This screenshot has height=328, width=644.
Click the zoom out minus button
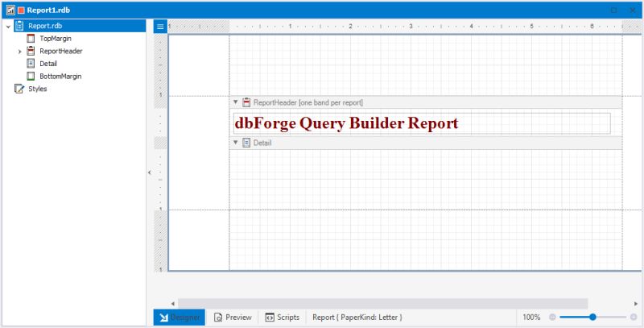(552, 317)
